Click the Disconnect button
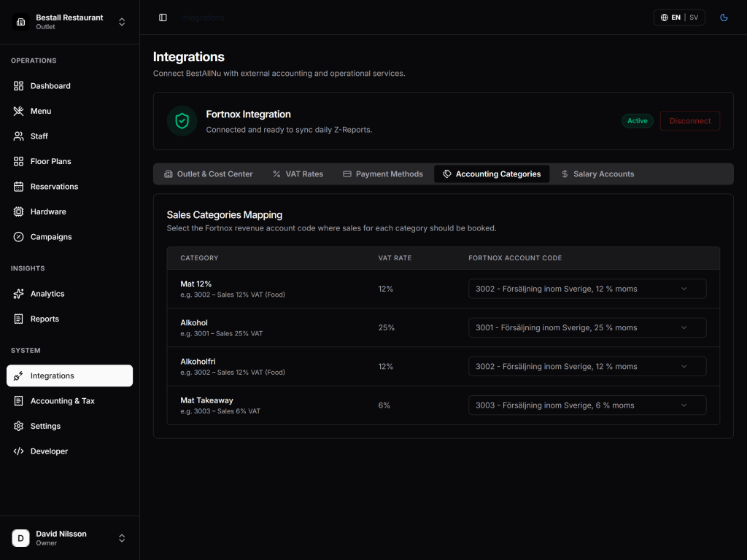Image resolution: width=747 pixels, height=560 pixels. pos(690,121)
